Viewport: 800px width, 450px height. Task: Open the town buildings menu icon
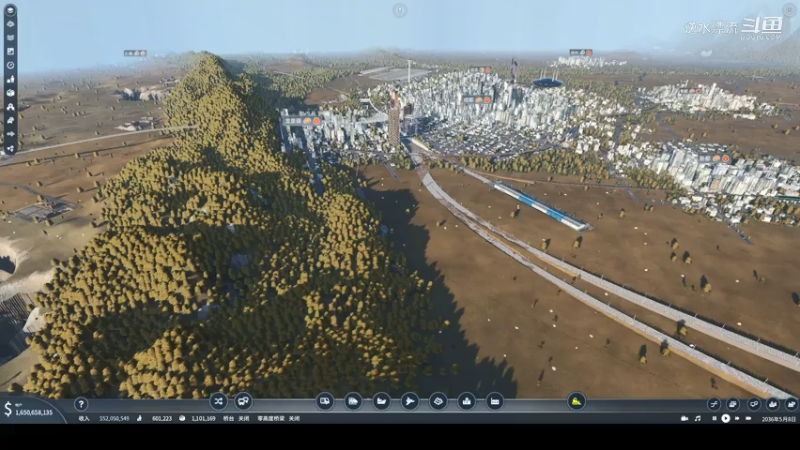[x=466, y=402]
